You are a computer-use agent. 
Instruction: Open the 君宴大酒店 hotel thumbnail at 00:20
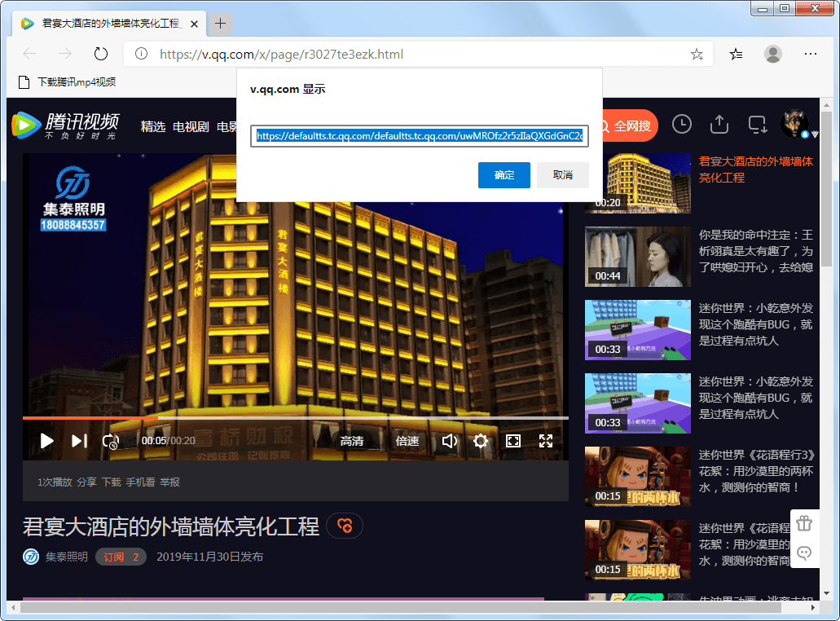pyautogui.click(x=637, y=183)
